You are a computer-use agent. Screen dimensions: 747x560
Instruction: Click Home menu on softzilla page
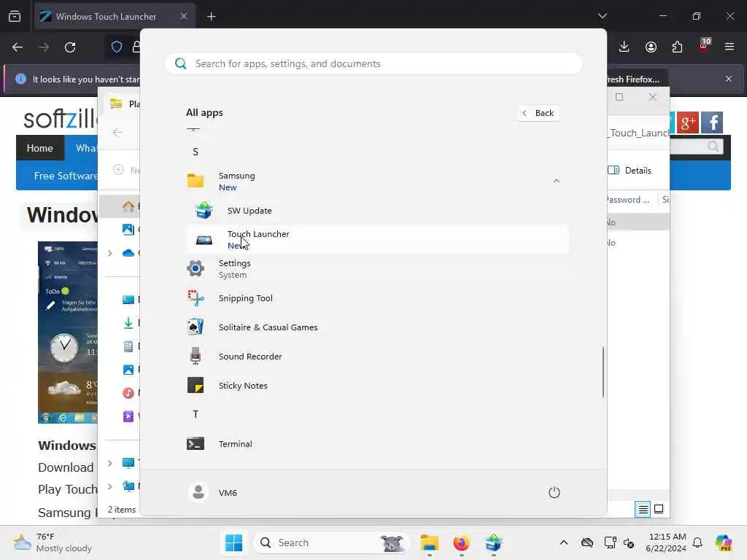pos(40,148)
